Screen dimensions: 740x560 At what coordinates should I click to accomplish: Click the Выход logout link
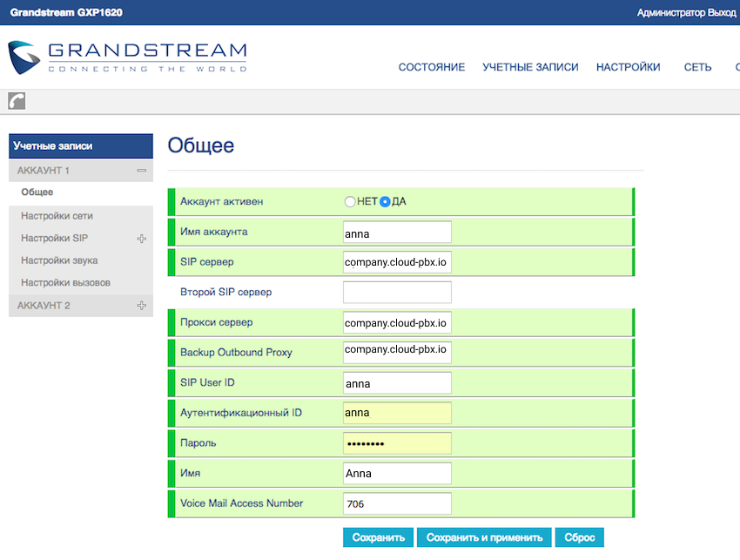coord(722,13)
